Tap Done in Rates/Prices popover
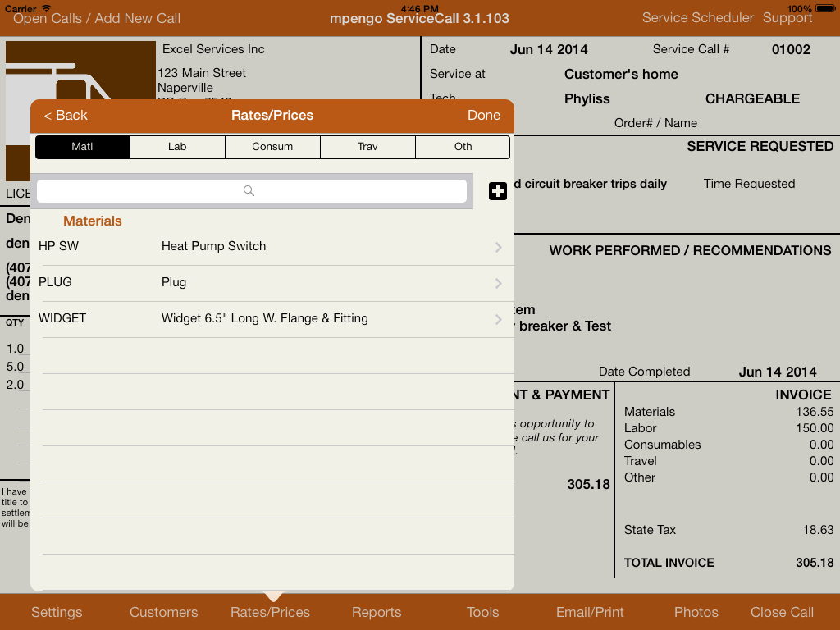 pos(483,116)
